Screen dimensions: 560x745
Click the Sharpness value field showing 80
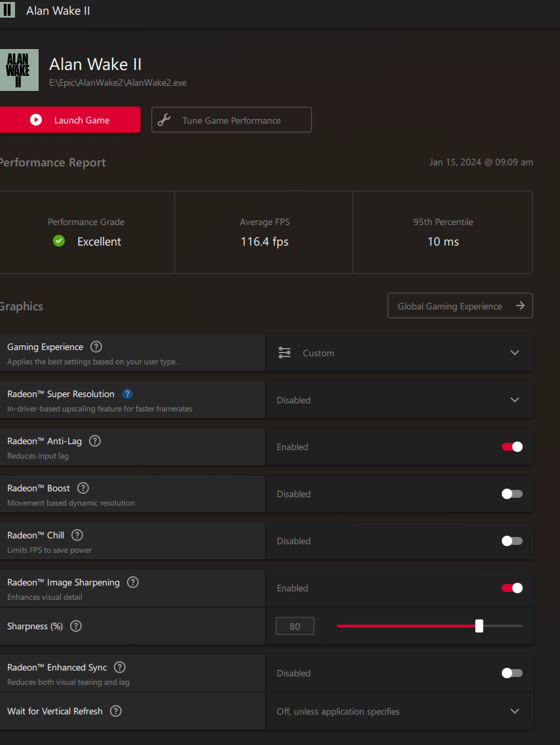[295, 626]
